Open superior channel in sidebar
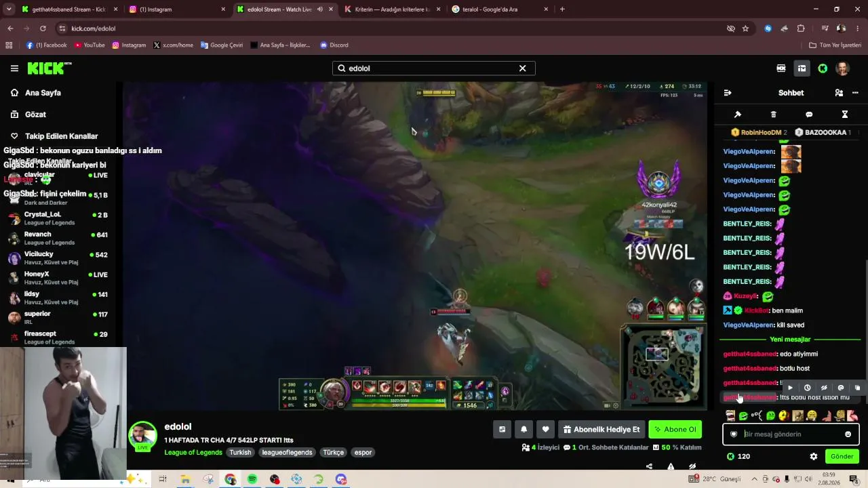The height and width of the screenshot is (488, 868). [x=58, y=317]
